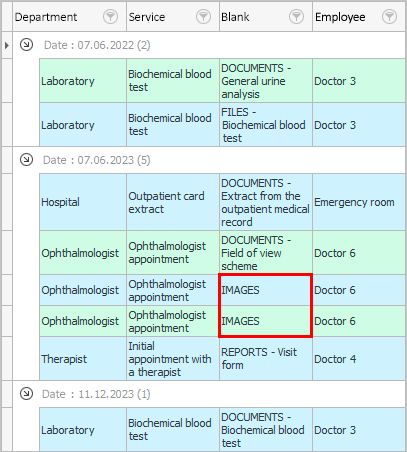Collapse the Date 07.06.2022 group
This screenshot has height=452, width=407.
(x=26, y=45)
